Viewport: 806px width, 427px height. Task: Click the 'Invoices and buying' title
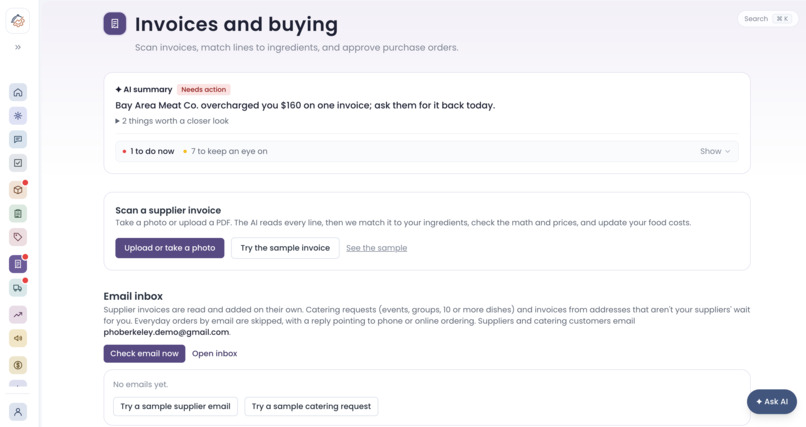pyautogui.click(x=236, y=24)
